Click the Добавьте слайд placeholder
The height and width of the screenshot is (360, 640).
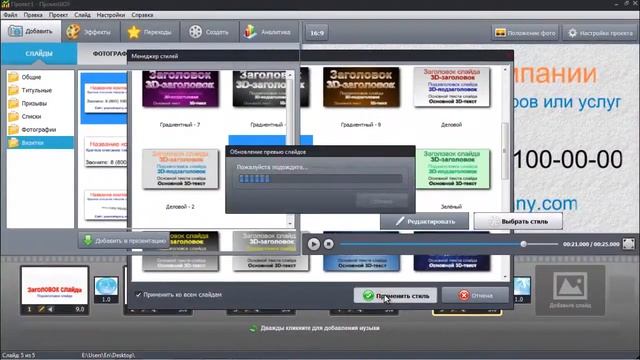570,291
